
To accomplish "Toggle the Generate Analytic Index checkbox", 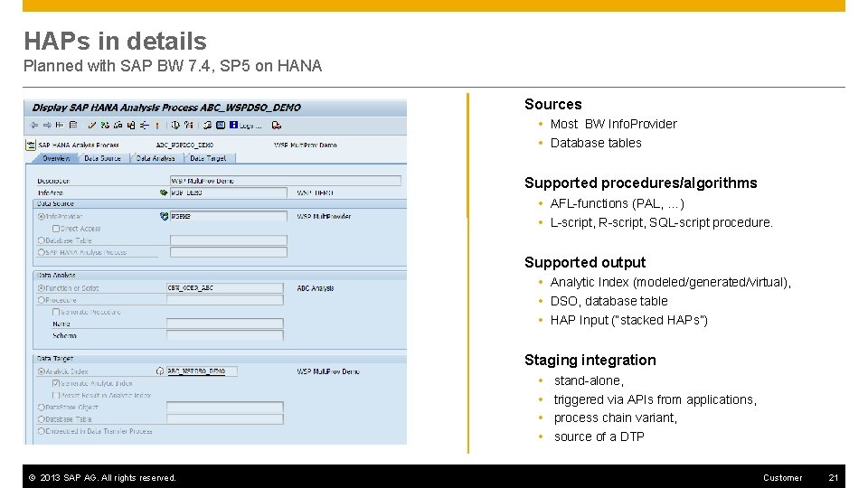I will (56, 383).
